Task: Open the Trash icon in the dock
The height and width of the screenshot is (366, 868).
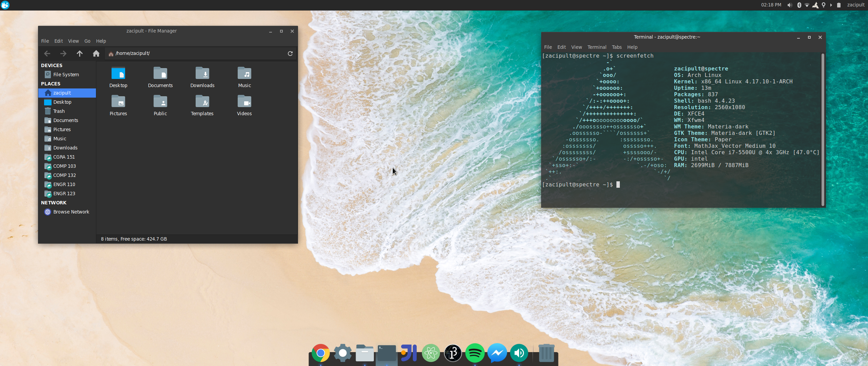Action: [546, 353]
